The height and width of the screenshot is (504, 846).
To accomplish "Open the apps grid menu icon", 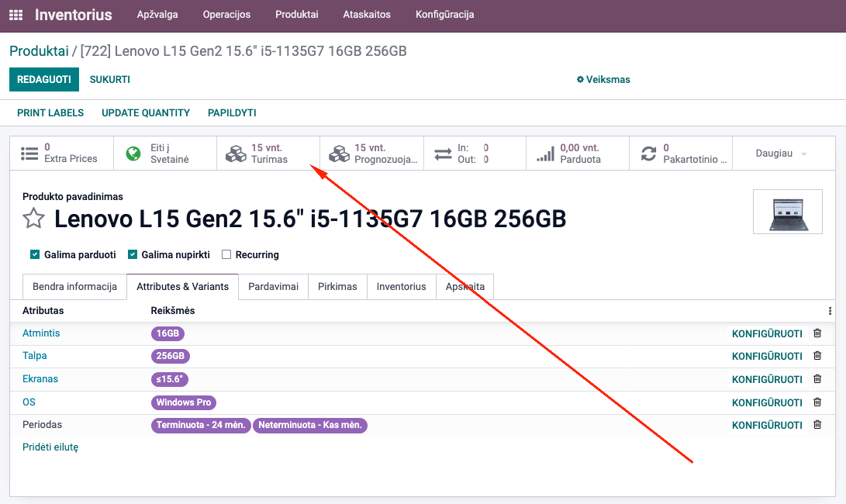I will [x=16, y=15].
